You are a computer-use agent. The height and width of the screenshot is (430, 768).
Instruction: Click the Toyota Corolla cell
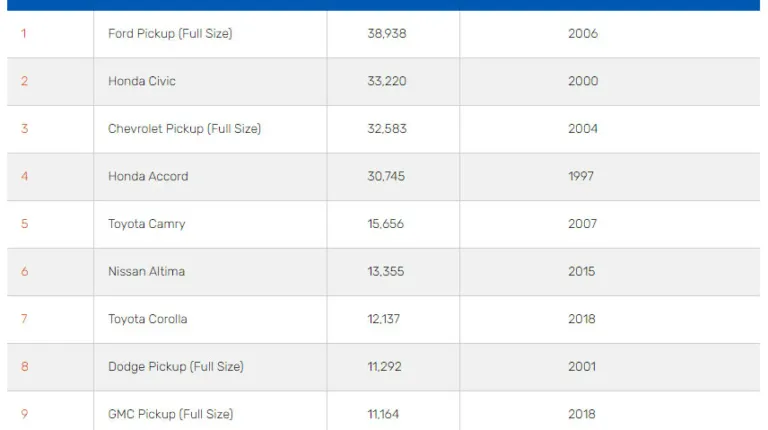(x=147, y=319)
